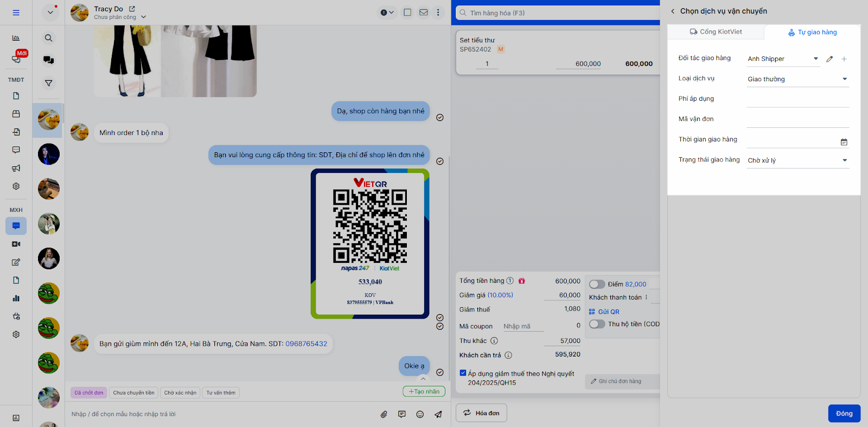The width and height of the screenshot is (868, 427).
Task: Click the Set tiểu thư quantity field
Action: click(487, 64)
